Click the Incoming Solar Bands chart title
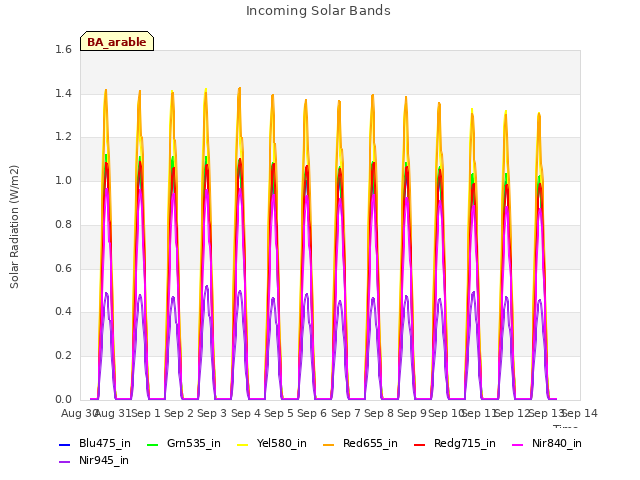 click(318, 11)
